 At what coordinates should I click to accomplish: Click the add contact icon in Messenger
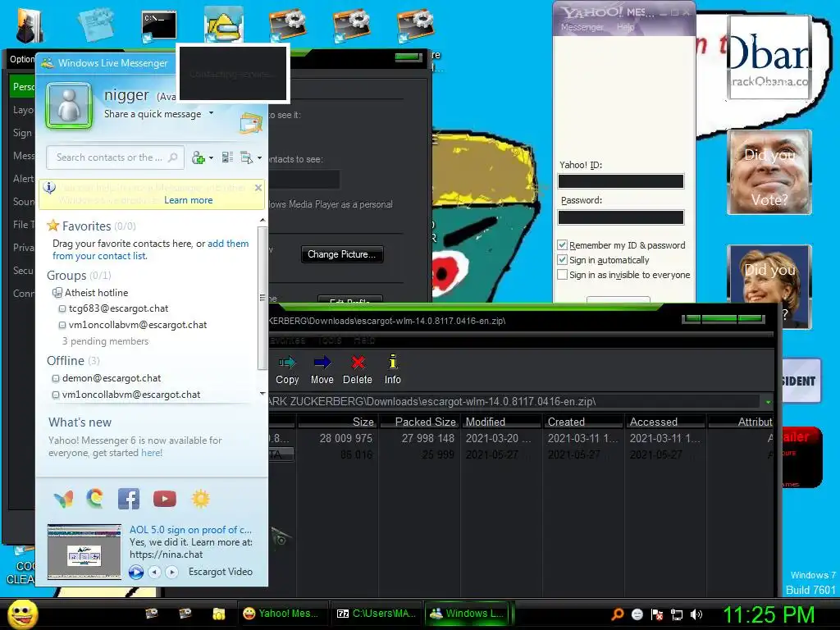[199, 157]
